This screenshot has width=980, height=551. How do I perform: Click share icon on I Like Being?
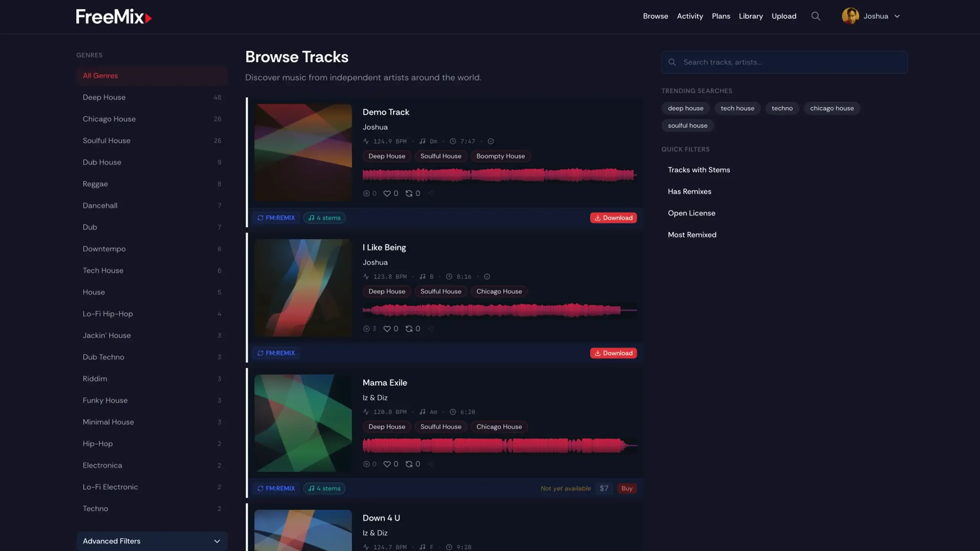pos(431,329)
